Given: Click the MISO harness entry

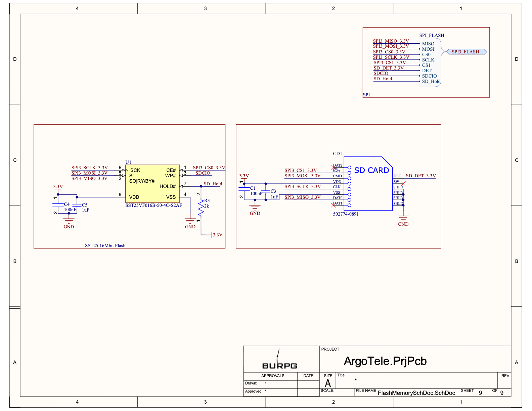Looking at the screenshot, I should coord(428,44).
